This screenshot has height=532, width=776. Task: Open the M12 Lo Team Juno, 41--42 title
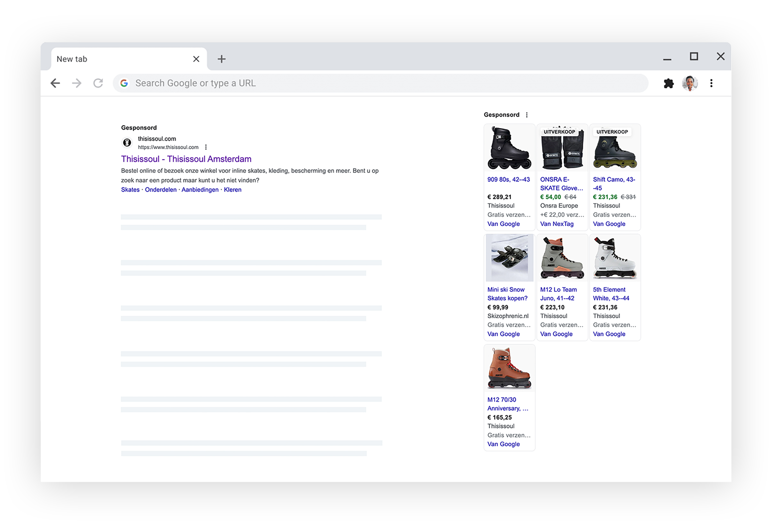558,294
